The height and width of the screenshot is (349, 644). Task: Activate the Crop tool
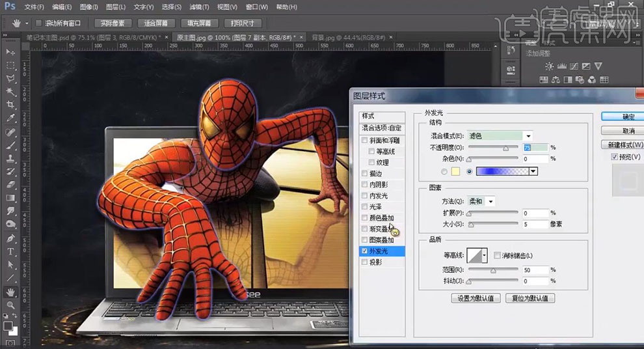point(10,105)
